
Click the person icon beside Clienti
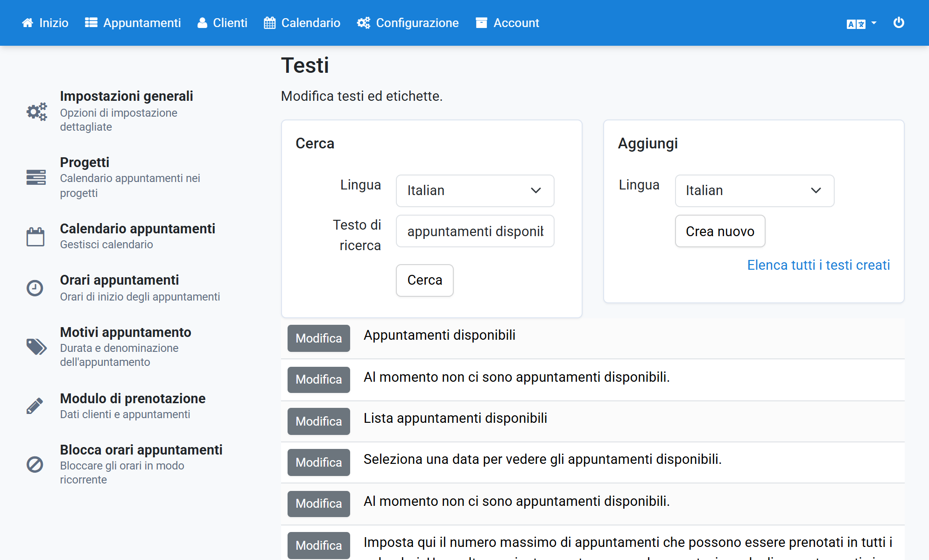point(202,23)
